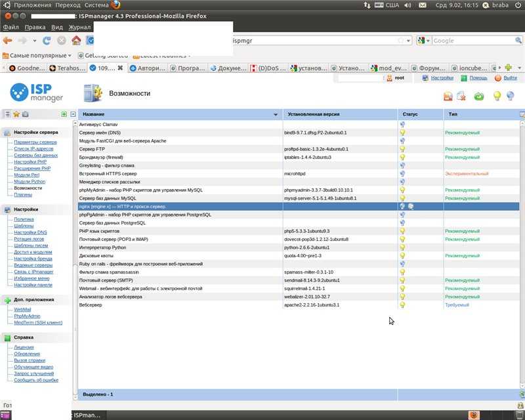Click the network connection icon in the top panel
This screenshot has width=525, height=420.
(x=367, y=5)
